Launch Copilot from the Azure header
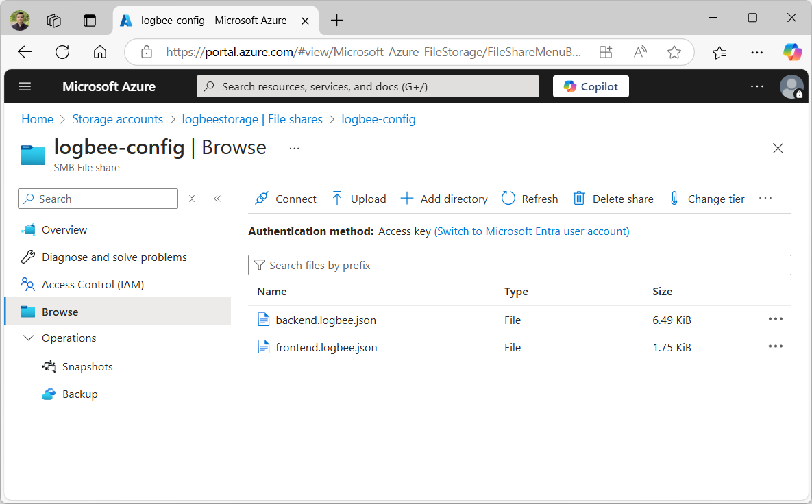This screenshot has width=812, height=504. pyautogui.click(x=591, y=86)
